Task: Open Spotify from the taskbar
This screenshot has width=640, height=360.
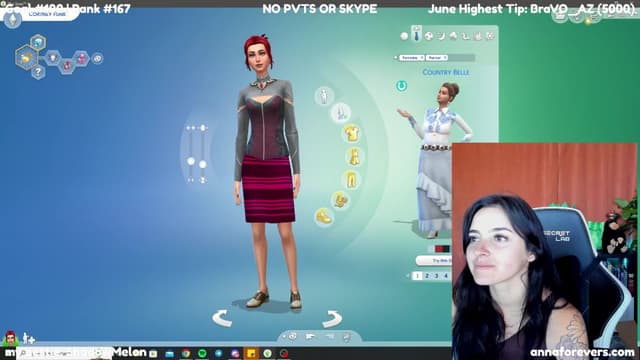Action: pos(202,353)
